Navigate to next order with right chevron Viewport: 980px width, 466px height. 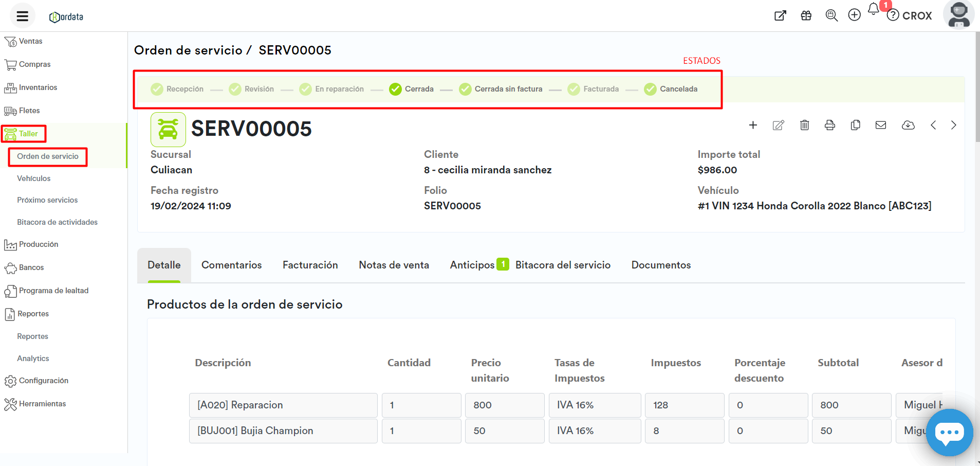953,125
